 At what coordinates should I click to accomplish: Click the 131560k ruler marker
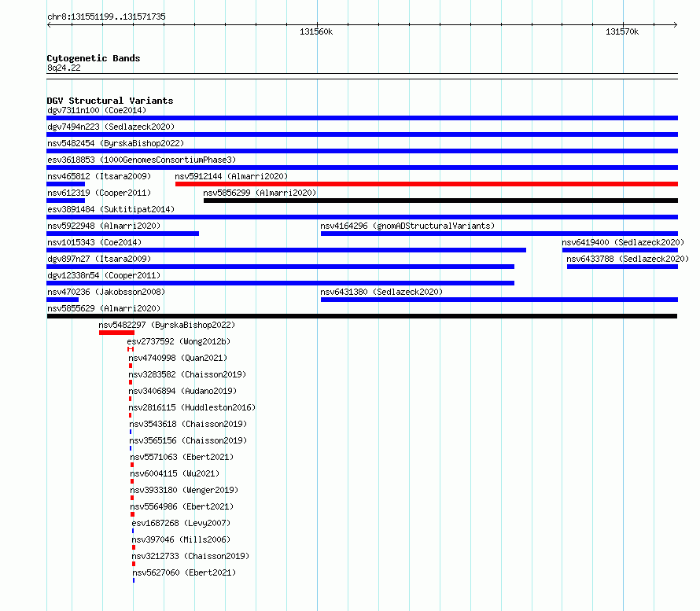point(316,31)
